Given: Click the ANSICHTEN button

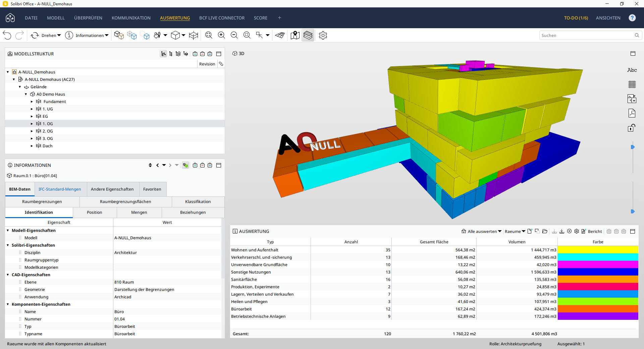Looking at the screenshot, I should pos(608,18).
